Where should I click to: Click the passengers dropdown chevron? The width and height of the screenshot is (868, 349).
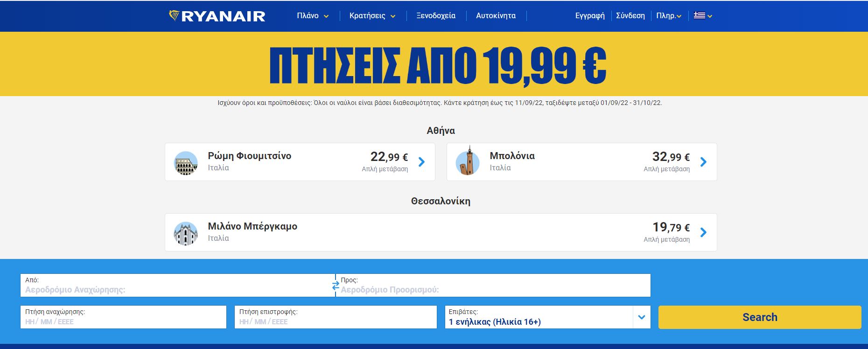click(x=642, y=317)
